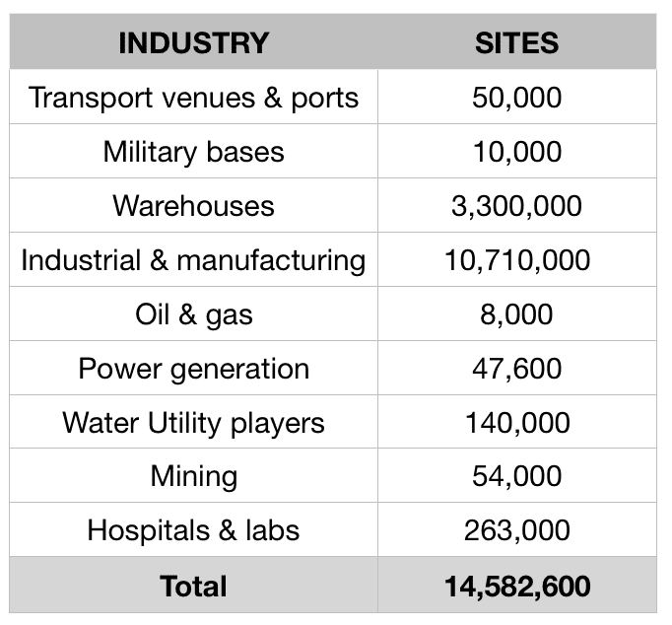Click the SITES column header
This screenshot has width=672, height=625.
point(516,43)
